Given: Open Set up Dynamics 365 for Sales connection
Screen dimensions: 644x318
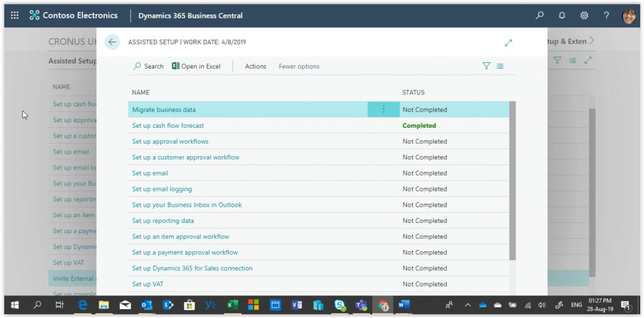Looking at the screenshot, I should tap(192, 268).
